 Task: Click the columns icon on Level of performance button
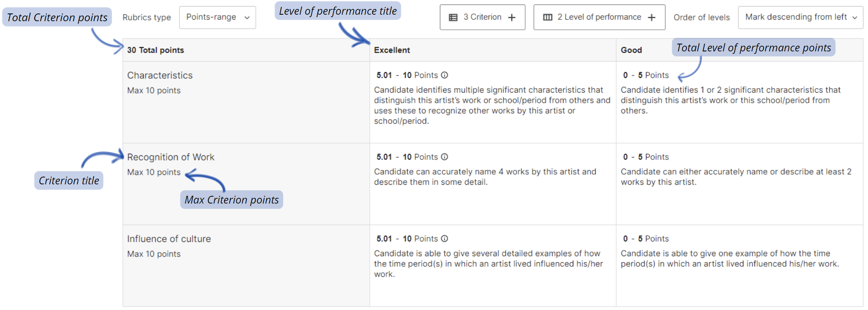[548, 18]
